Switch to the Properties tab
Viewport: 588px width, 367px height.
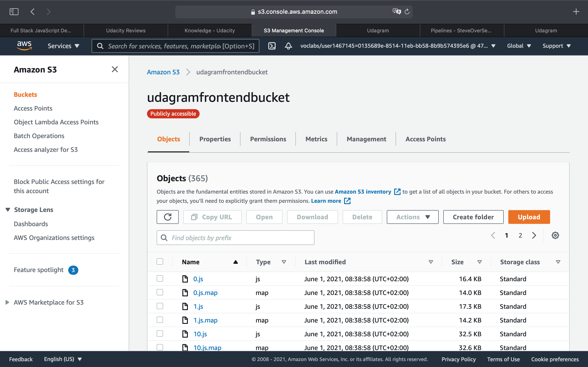pyautogui.click(x=215, y=139)
